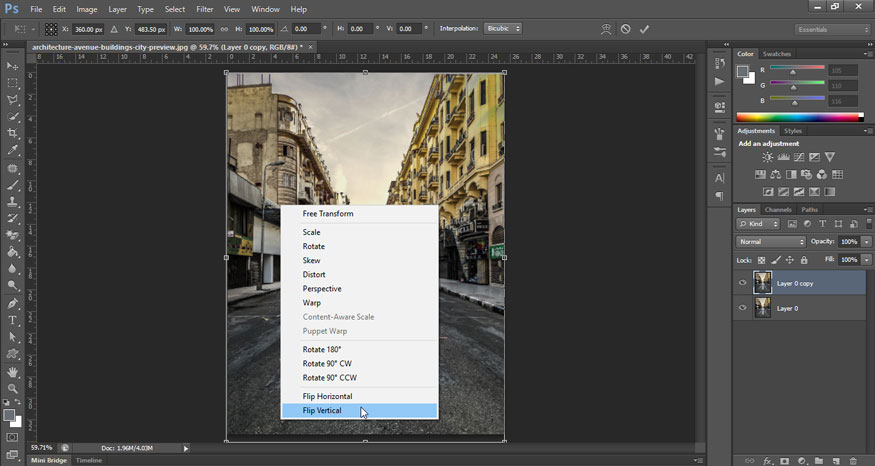Viewport: 875px width, 466px height.
Task: Cancel the transform in options bar
Action: 626,29
